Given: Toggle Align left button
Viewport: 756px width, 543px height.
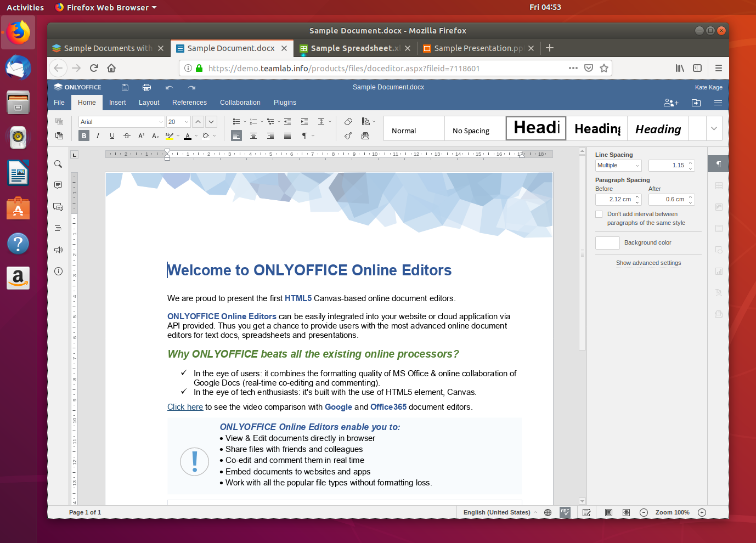Looking at the screenshot, I should point(236,135).
